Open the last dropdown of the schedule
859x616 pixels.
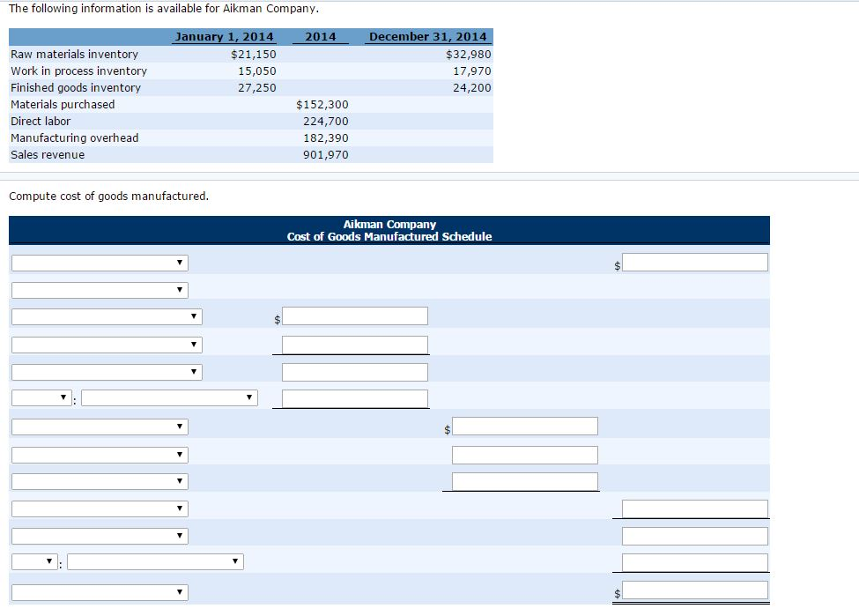pyautogui.click(x=100, y=592)
